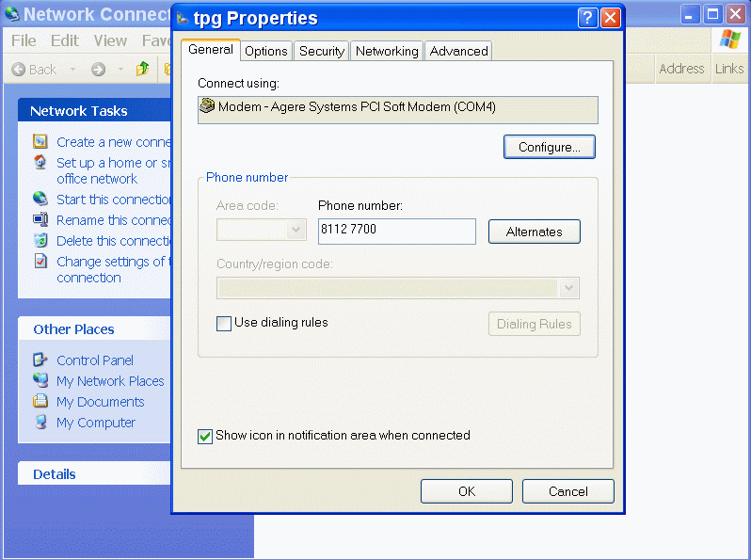This screenshot has height=560, width=751.
Task: Click the Back arrow in Network Connections toolbar
Action: 18,70
